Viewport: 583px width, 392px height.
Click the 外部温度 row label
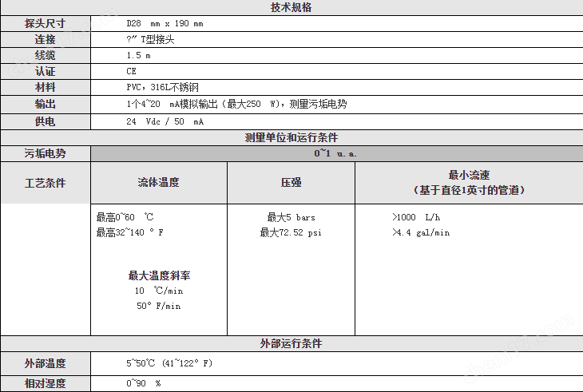coord(45,363)
